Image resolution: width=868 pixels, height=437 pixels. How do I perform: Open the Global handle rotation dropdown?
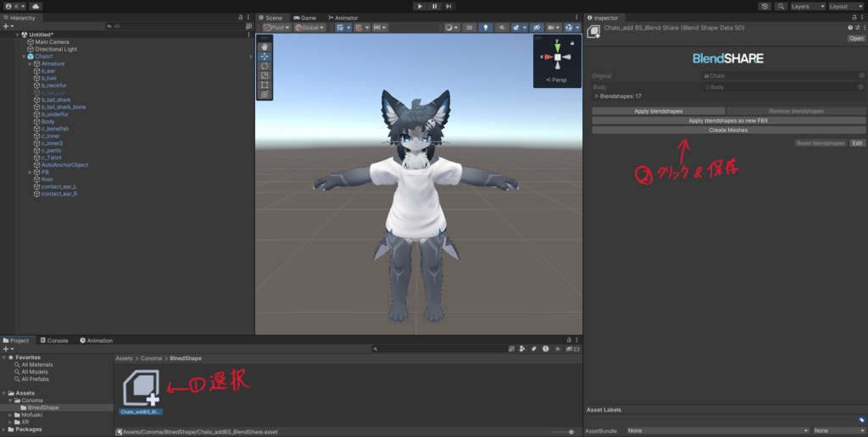click(x=309, y=27)
